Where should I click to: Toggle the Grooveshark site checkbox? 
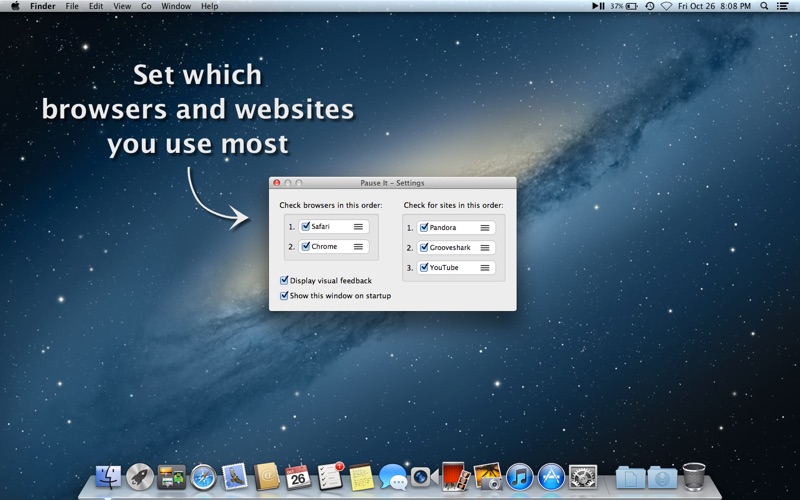[x=424, y=248]
